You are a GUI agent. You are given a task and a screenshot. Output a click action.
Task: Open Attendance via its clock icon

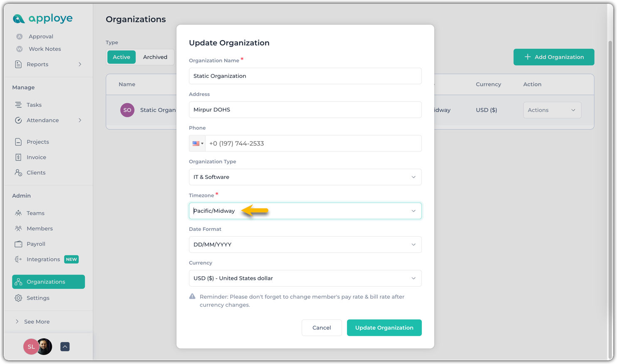click(x=18, y=120)
